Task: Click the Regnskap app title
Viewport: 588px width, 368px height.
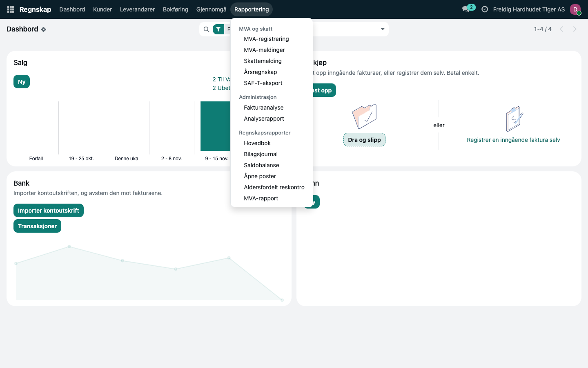Action: pos(35,9)
